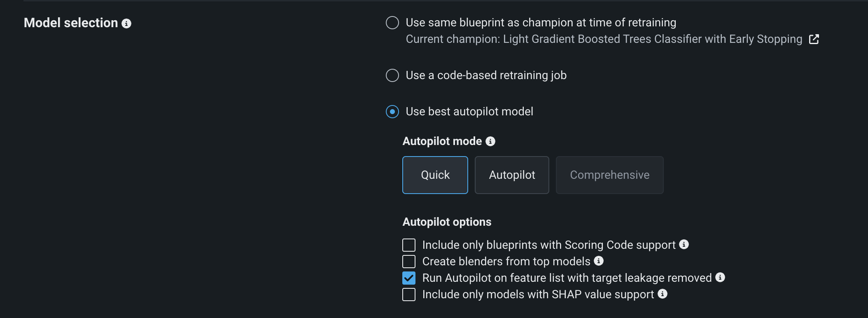Select Use a code-based retraining job

392,75
